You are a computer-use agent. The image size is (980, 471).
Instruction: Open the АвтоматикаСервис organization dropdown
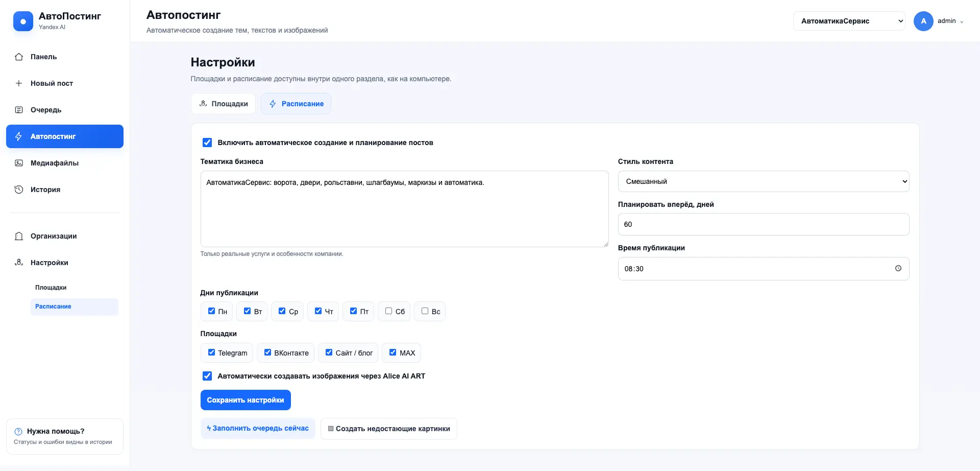(x=849, y=21)
